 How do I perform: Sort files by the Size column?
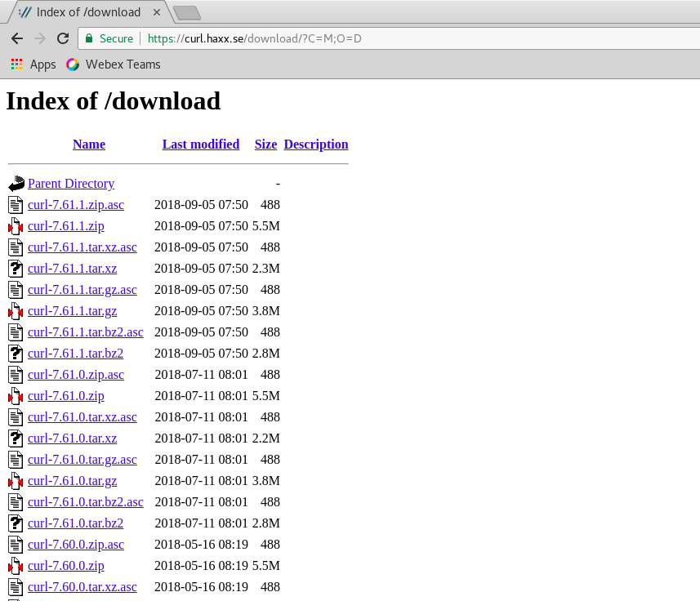point(265,144)
